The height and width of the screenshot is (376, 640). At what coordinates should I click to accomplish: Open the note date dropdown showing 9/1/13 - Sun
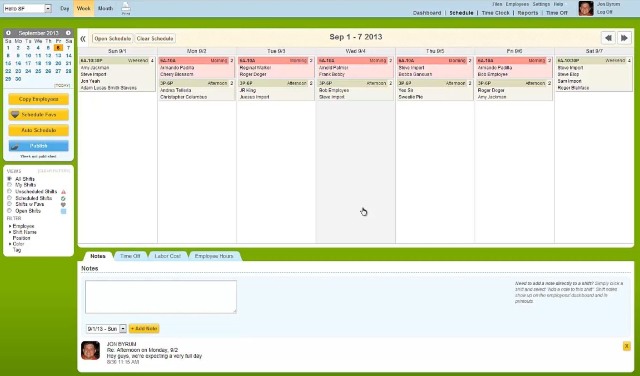[106, 329]
